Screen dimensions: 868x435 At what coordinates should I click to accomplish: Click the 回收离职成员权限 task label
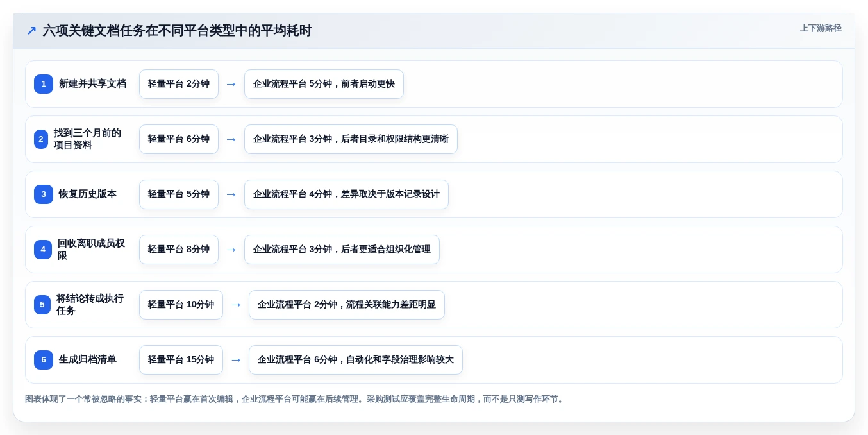[x=91, y=250]
